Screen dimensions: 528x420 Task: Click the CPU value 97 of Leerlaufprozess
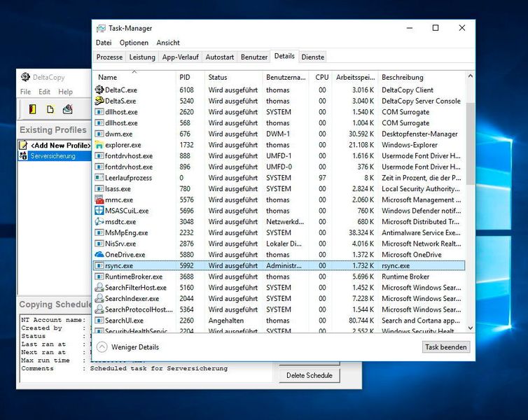click(x=322, y=178)
